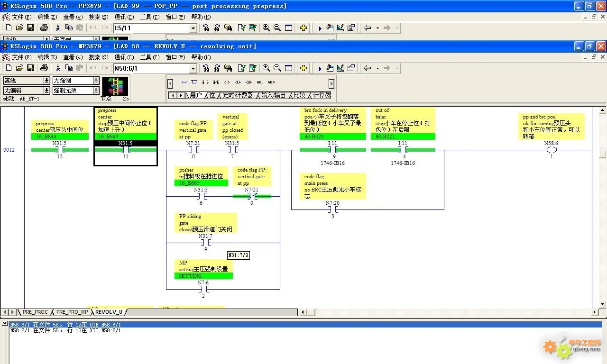
Task: Insert a new rung from the instruction bar
Action: (x=184, y=82)
